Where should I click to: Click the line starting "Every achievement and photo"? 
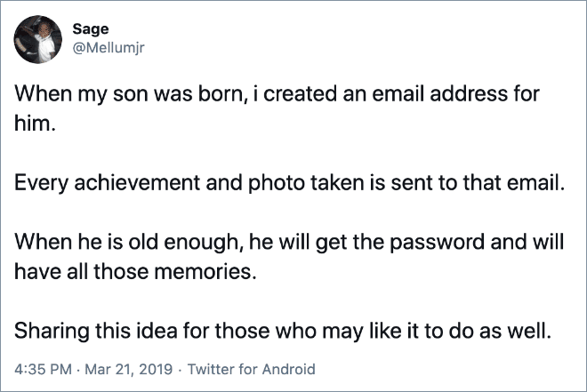(x=288, y=186)
